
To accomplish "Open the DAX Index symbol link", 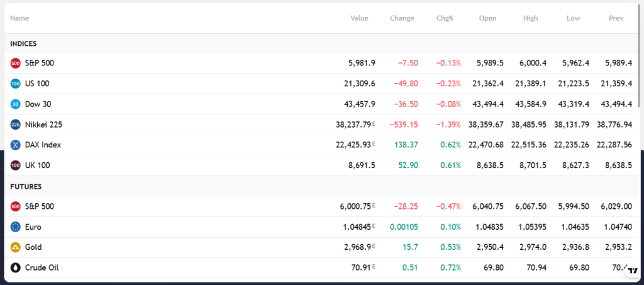I will tap(43, 145).
